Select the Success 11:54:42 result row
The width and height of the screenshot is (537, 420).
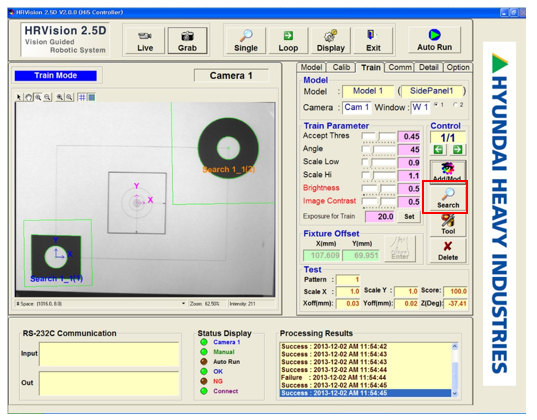pos(366,346)
